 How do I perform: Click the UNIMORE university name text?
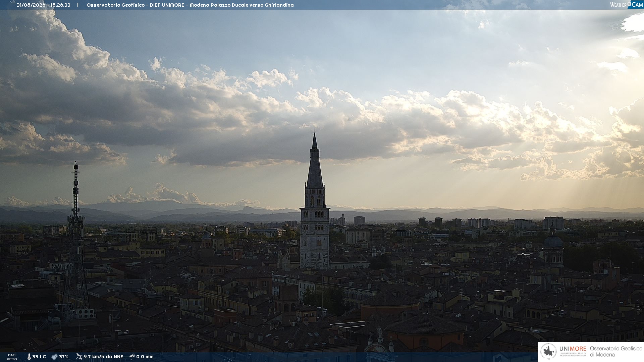(x=573, y=349)
